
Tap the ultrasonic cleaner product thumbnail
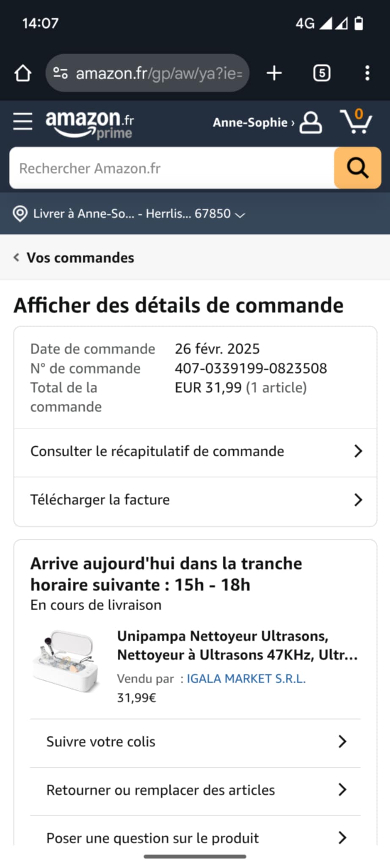(x=67, y=661)
